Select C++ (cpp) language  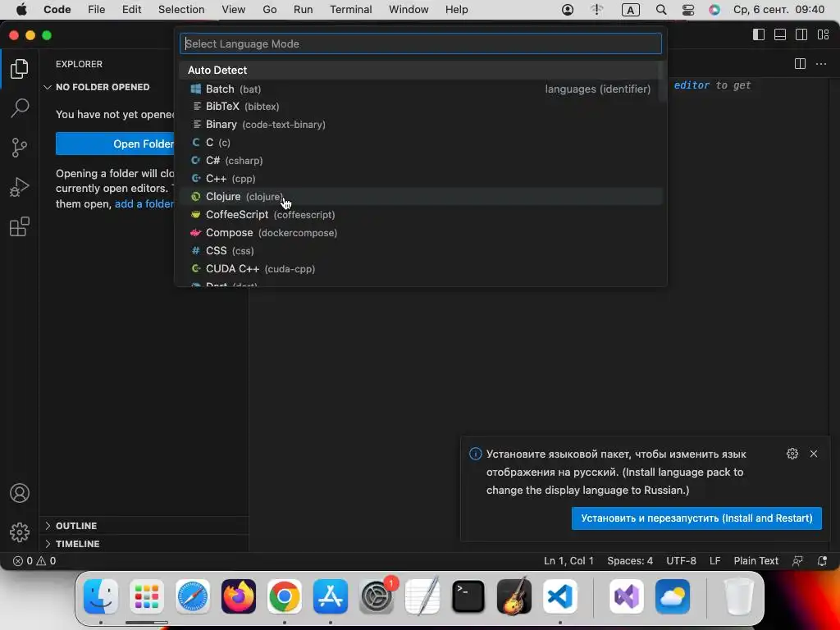point(420,178)
